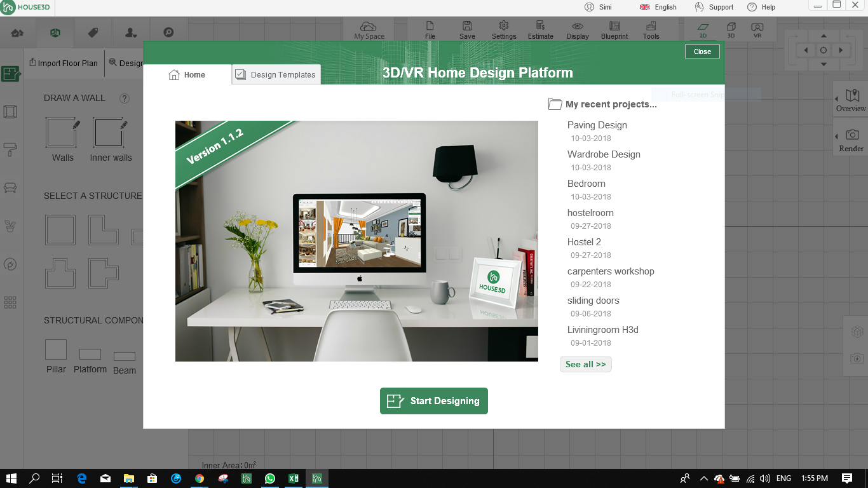Click See all >> projects link
This screenshot has width=868, height=488.
pyautogui.click(x=586, y=364)
